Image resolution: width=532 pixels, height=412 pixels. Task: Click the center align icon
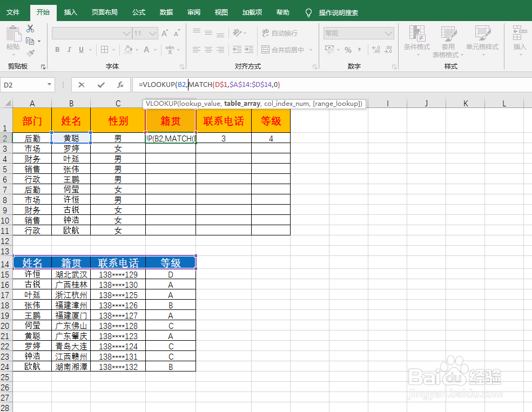(208, 50)
